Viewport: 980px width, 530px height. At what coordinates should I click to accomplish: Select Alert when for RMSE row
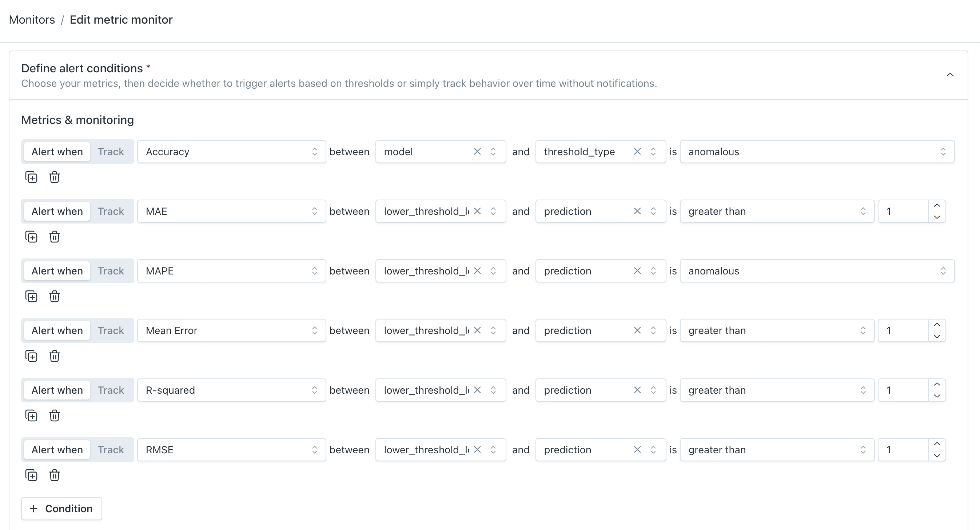pos(57,450)
